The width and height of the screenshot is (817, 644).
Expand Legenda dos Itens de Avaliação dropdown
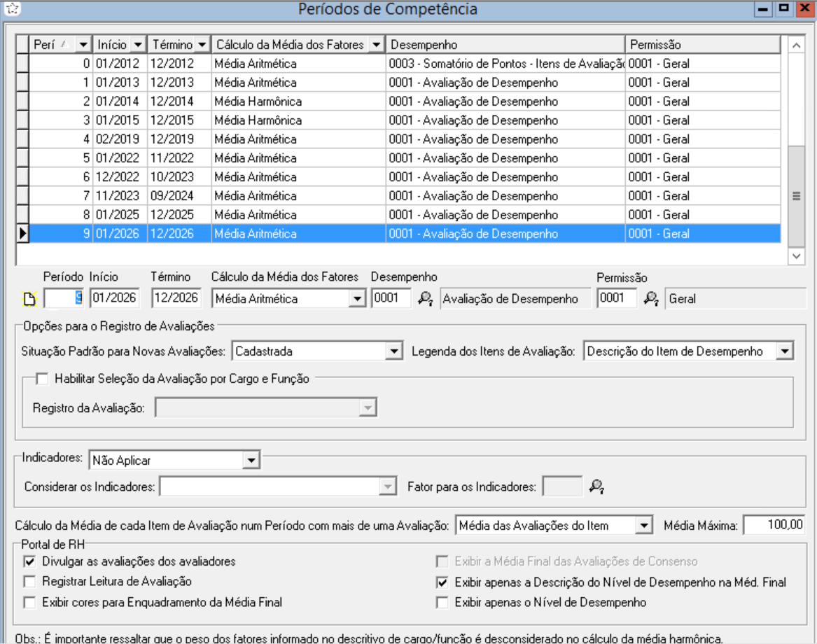[785, 350]
